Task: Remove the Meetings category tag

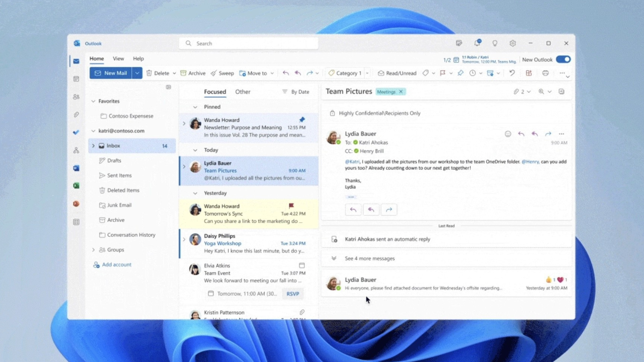Action: (x=401, y=92)
